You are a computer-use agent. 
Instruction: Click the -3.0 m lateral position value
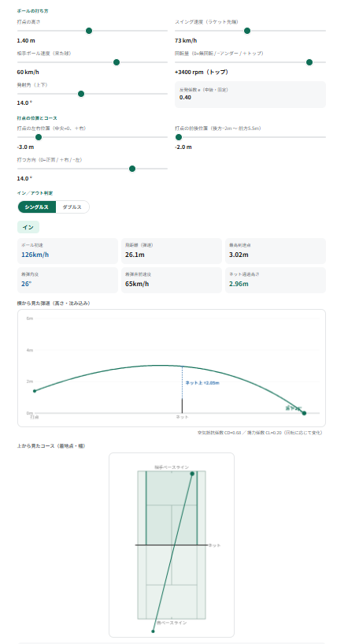coord(25,147)
